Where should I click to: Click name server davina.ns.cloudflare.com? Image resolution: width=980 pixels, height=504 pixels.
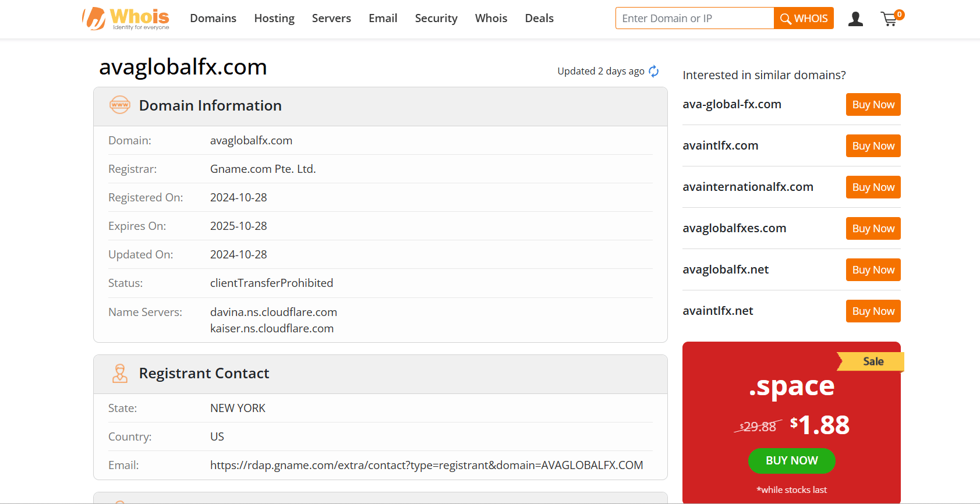tap(274, 312)
